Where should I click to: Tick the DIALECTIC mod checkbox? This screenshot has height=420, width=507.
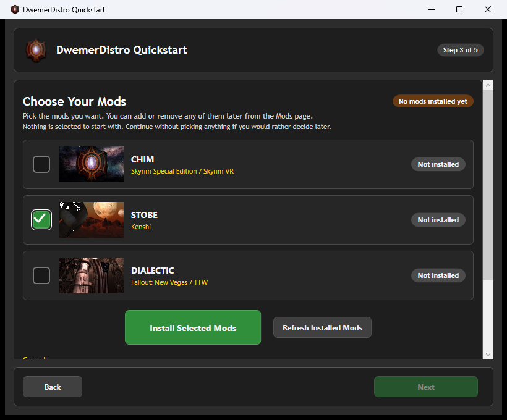click(41, 275)
